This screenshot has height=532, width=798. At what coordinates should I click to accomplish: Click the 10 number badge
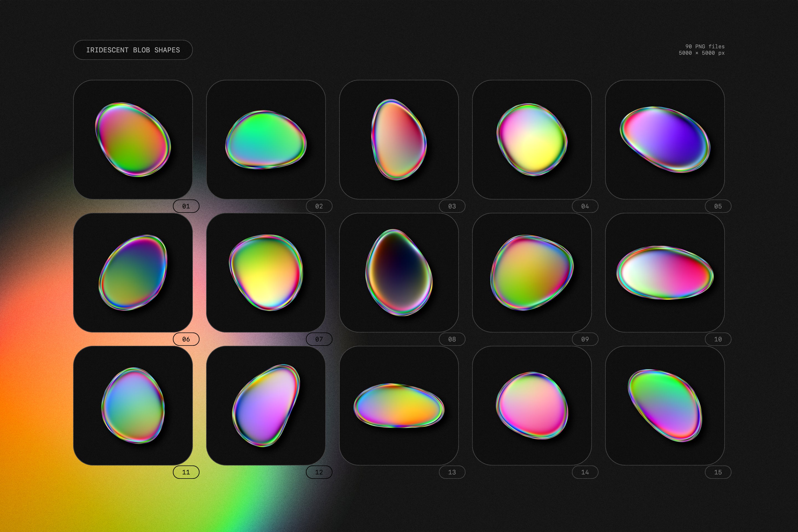coord(718,339)
